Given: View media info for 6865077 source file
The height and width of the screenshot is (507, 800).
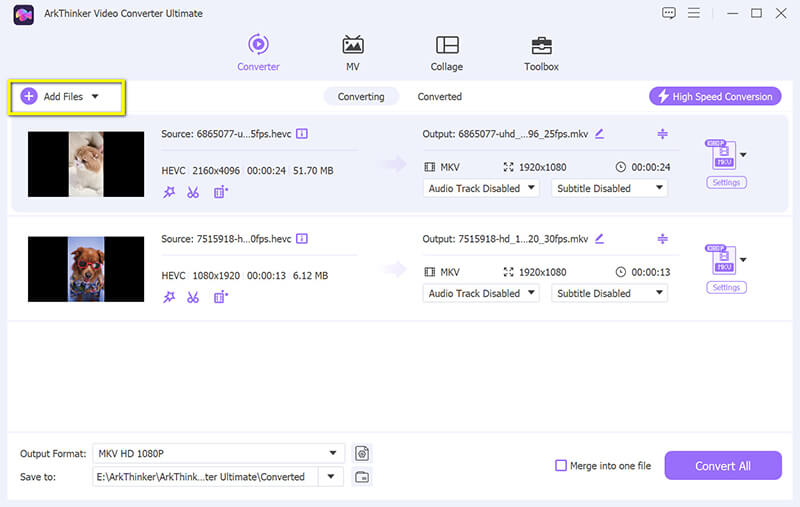Looking at the screenshot, I should (x=302, y=134).
